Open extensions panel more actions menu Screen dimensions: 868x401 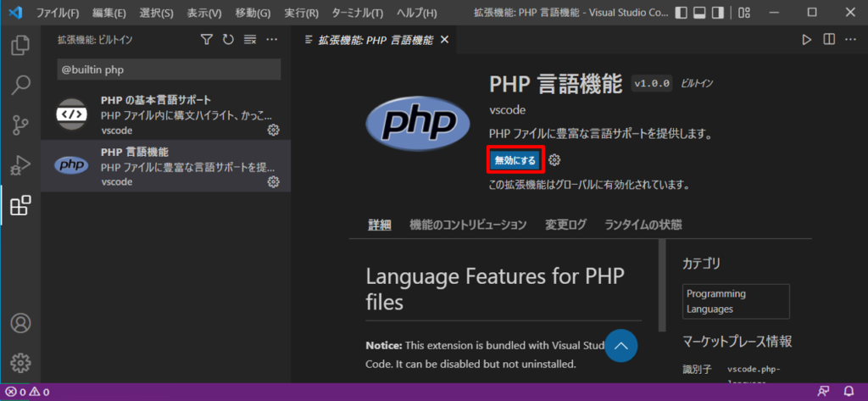271,39
